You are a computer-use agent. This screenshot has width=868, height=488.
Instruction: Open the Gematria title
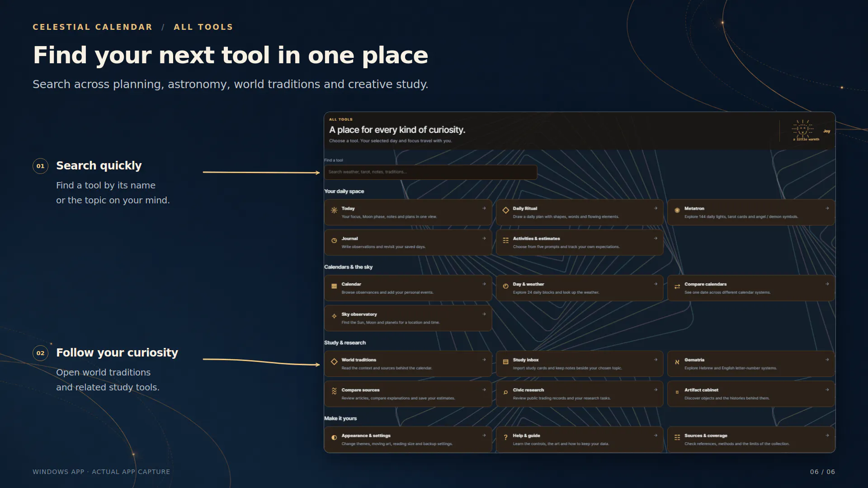(694, 360)
